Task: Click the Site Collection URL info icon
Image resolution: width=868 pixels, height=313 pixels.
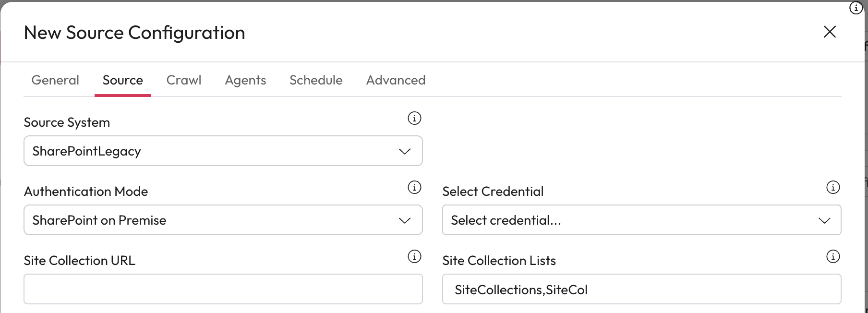Action: point(414,256)
